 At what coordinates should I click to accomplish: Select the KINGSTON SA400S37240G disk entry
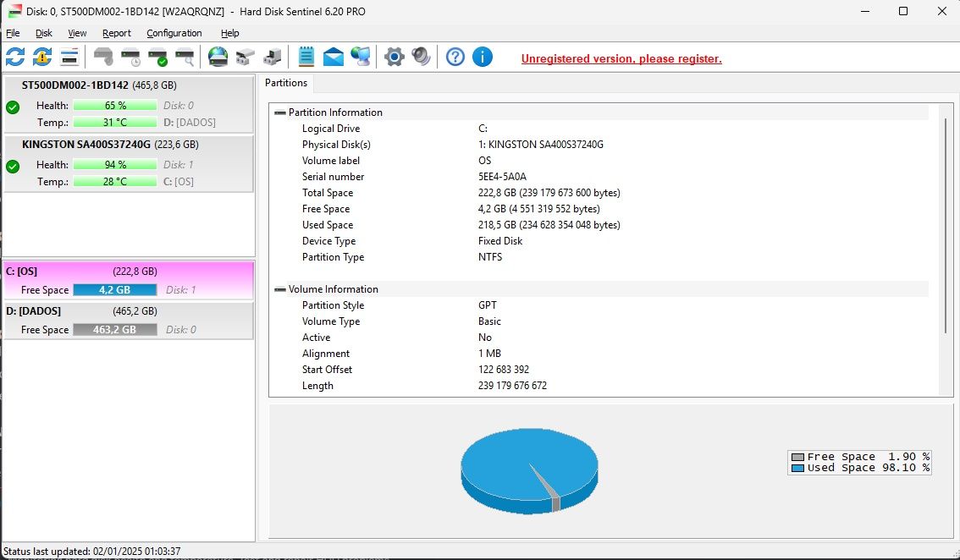[x=129, y=163]
